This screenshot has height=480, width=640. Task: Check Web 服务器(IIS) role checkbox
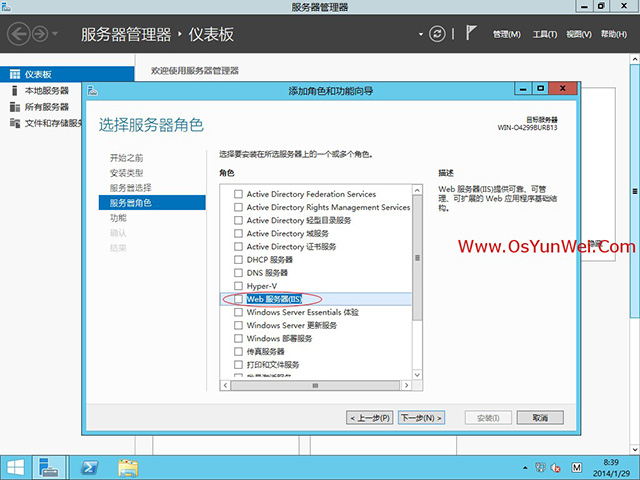point(238,299)
